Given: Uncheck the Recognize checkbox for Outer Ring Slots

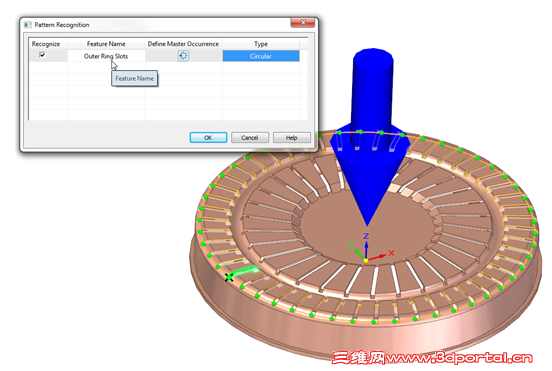Looking at the screenshot, I should pyautogui.click(x=42, y=55).
